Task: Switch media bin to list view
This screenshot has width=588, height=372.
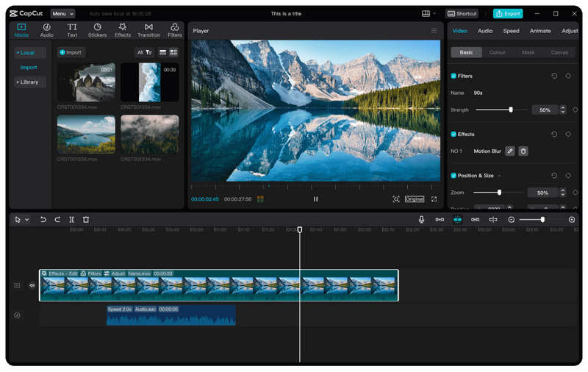Action: pyautogui.click(x=162, y=52)
